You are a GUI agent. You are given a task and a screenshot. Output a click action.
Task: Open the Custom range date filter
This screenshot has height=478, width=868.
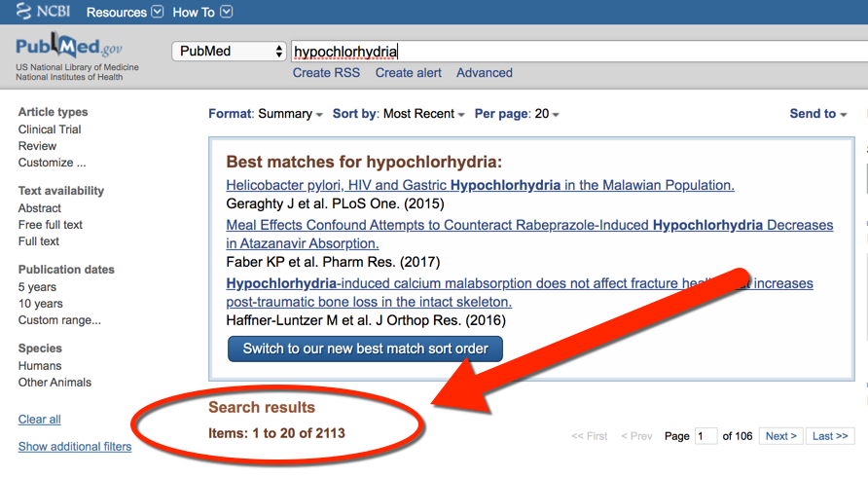click(59, 320)
